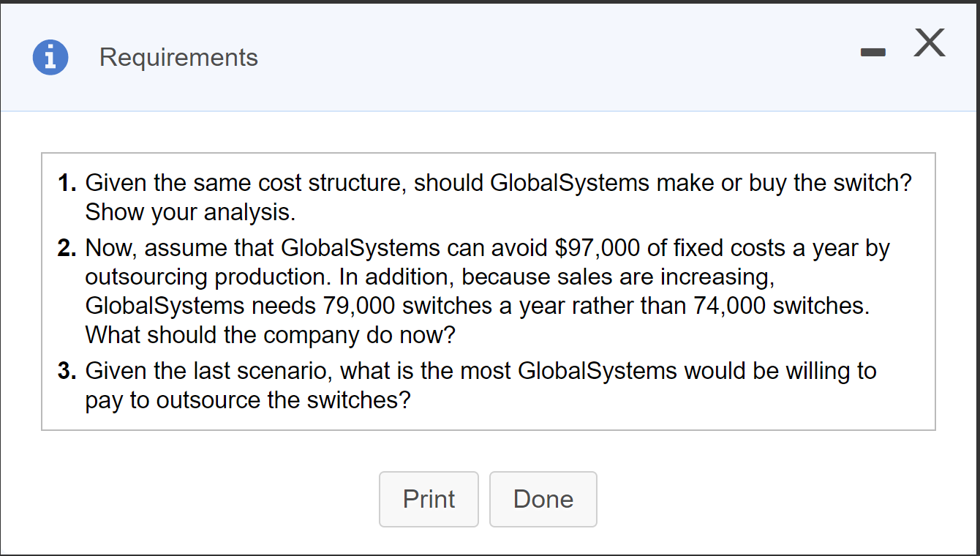Click "What should the company do now?"
Screen dimensions: 980x556
[270, 335]
